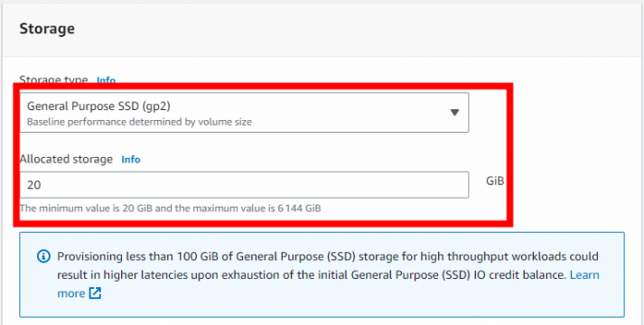Click the minimum and maximum value helper text
The width and height of the screenshot is (644, 325).
tap(170, 208)
